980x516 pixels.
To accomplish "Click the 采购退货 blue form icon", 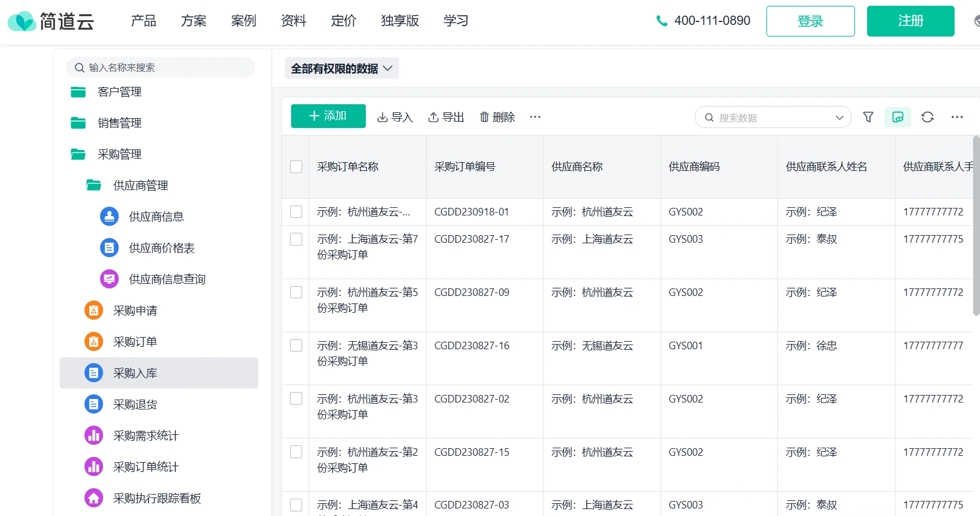I will [94, 404].
